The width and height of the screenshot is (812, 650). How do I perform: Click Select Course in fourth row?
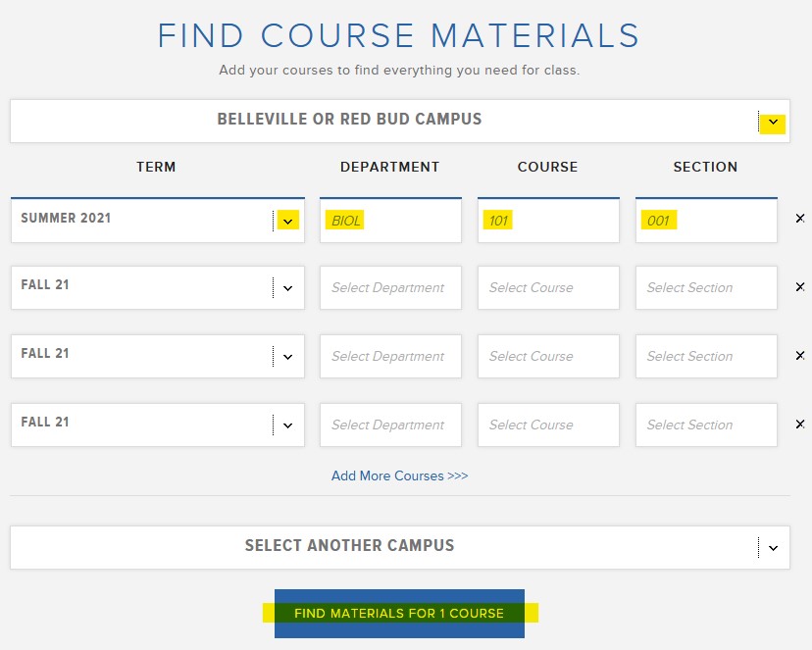[548, 425]
